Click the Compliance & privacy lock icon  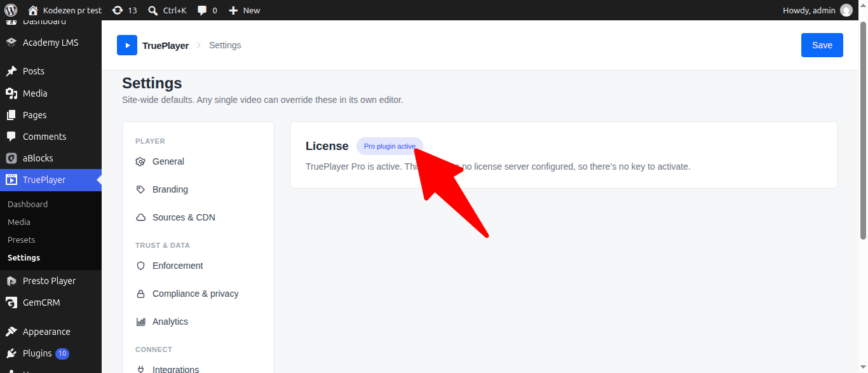[140, 294]
